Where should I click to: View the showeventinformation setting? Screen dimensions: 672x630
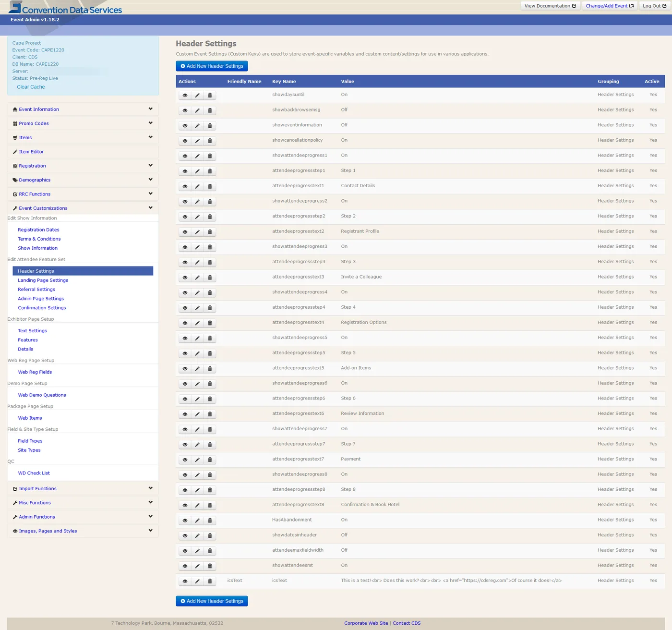tap(185, 126)
